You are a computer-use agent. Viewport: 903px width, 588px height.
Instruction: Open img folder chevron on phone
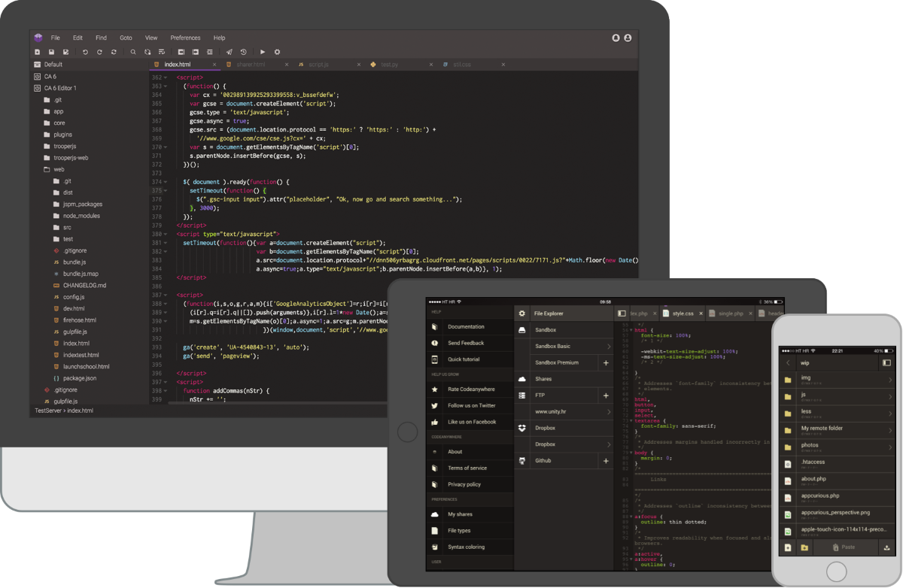[x=889, y=380]
